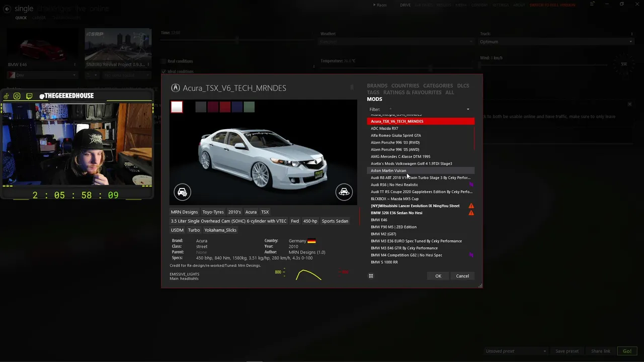Switch to RATINGS & FAVOURITES tab
Viewport: 644px width, 362px height.
click(x=412, y=93)
